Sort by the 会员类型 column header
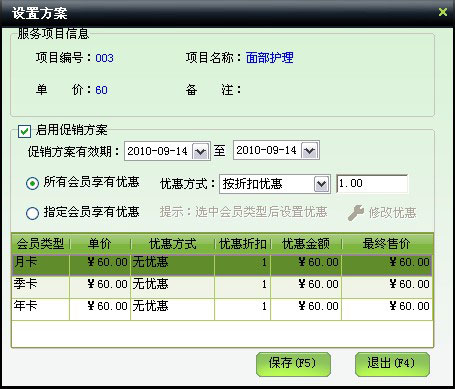The width and height of the screenshot is (455, 389). tap(40, 244)
